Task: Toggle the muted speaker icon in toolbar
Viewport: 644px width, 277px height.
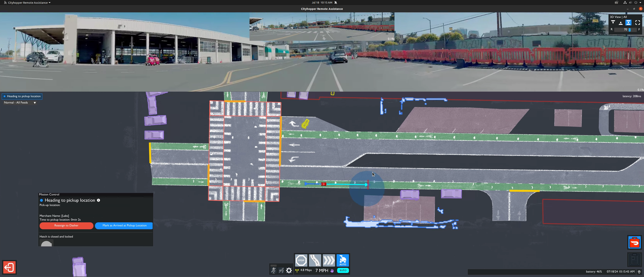Action: tap(281, 270)
